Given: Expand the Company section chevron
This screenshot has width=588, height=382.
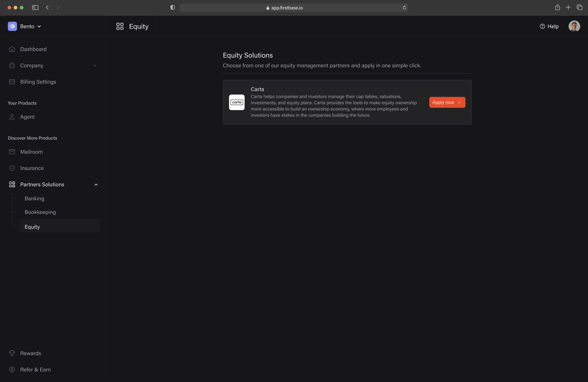Looking at the screenshot, I should click(95, 66).
